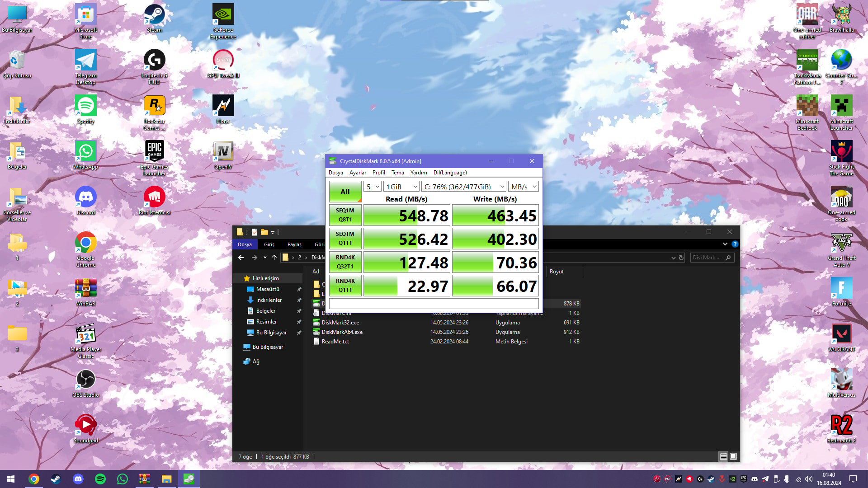
Task: Open unit dropdown MB/s
Action: [524, 187]
